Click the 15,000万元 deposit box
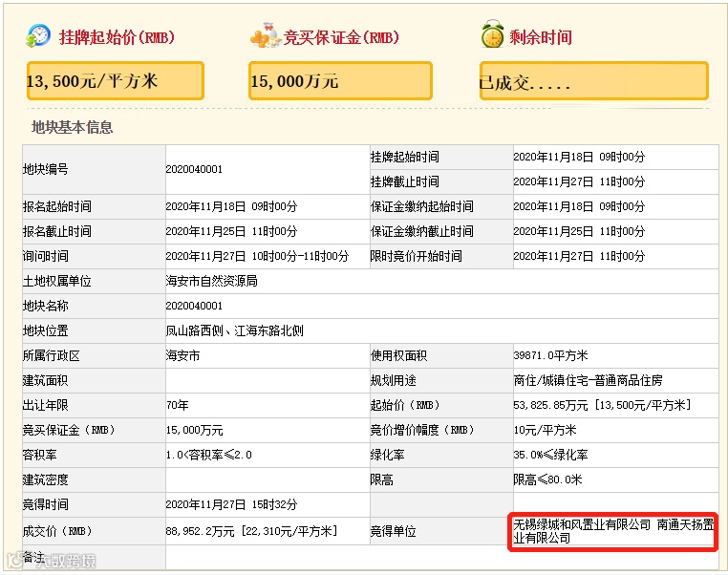728x575 pixels. (x=340, y=81)
